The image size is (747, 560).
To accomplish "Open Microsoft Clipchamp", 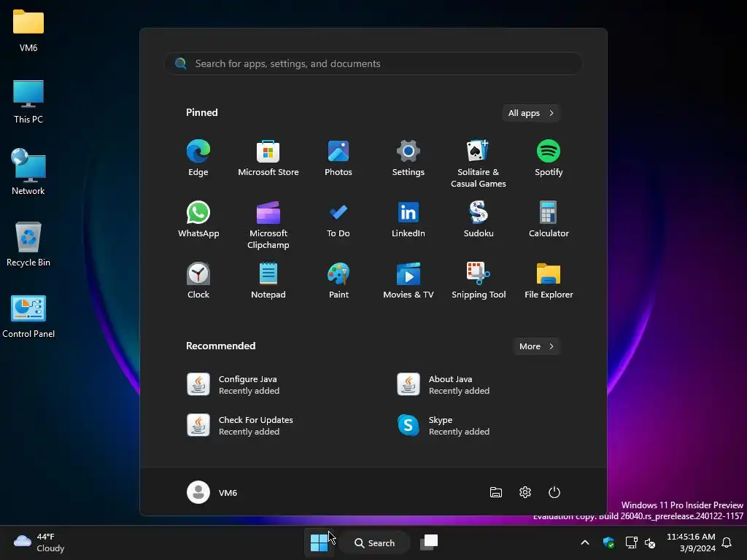I will tap(268, 225).
